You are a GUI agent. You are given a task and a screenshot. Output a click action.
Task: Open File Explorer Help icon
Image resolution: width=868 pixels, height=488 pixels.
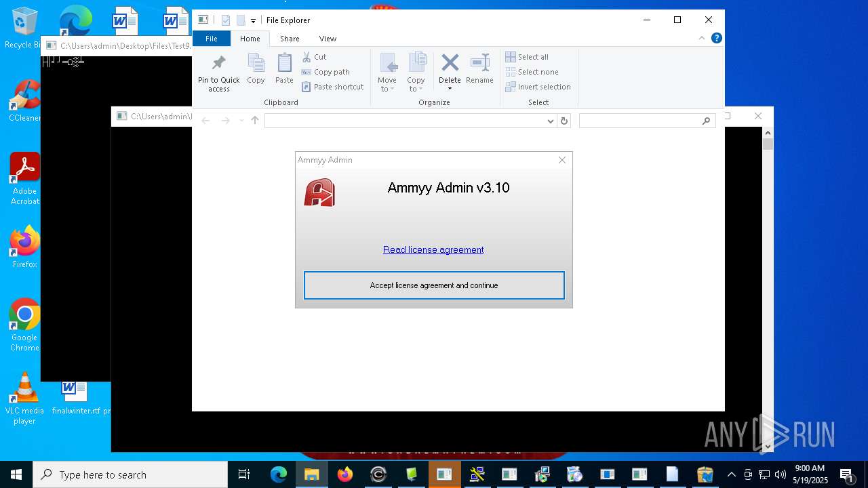pos(716,39)
